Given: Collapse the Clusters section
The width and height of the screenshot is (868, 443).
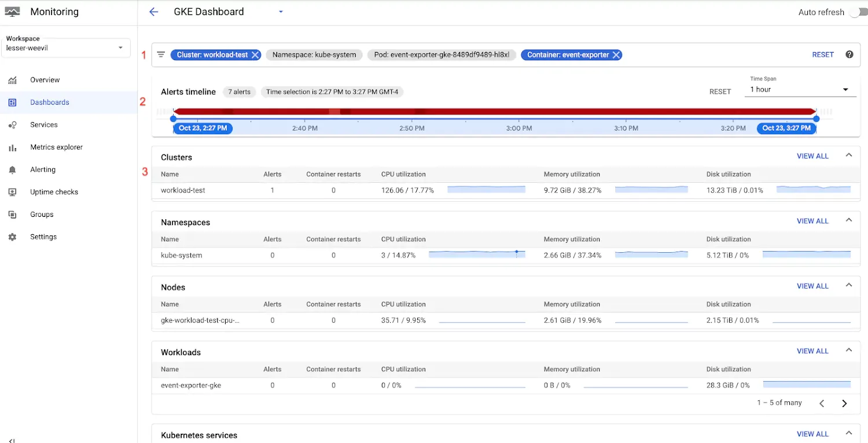Looking at the screenshot, I should click(x=849, y=155).
